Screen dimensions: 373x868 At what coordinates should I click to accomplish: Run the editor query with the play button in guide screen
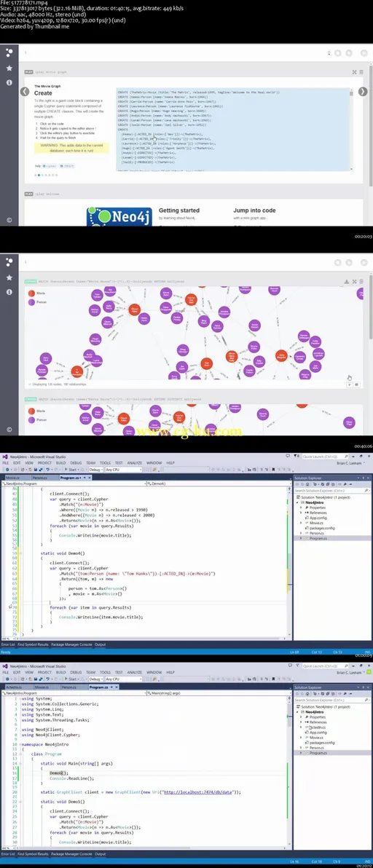tap(364, 53)
